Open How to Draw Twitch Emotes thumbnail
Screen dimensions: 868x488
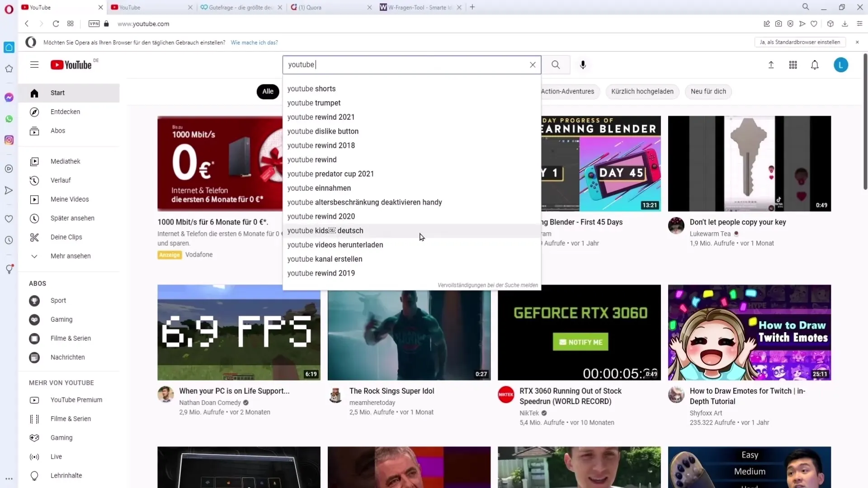(750, 333)
